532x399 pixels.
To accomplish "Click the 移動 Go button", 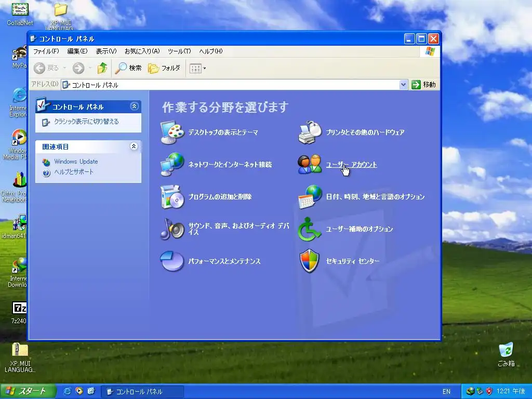I will click(424, 85).
